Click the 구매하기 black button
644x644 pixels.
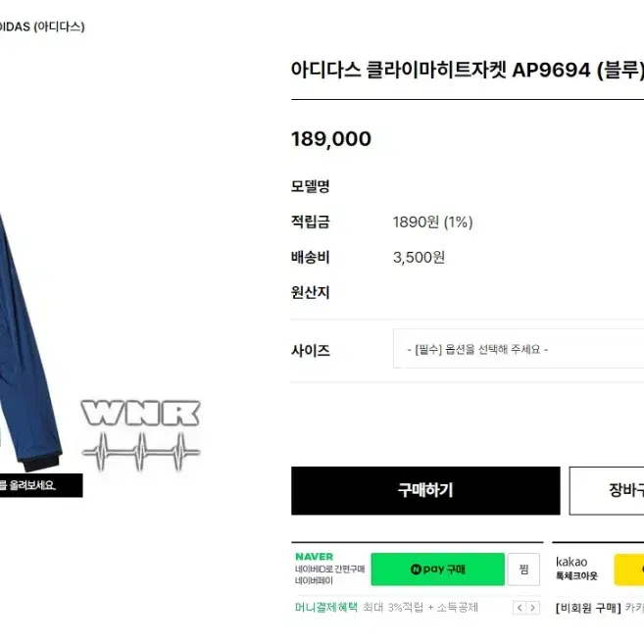[x=425, y=490]
